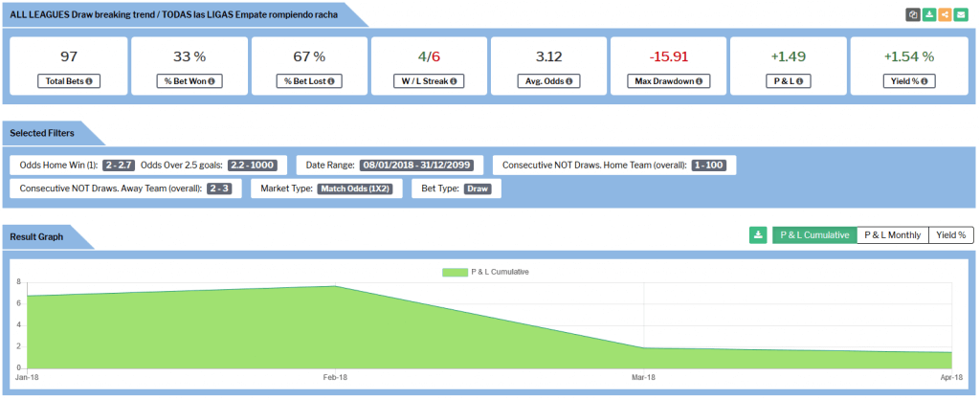Click the P & L info label

pos(789,81)
